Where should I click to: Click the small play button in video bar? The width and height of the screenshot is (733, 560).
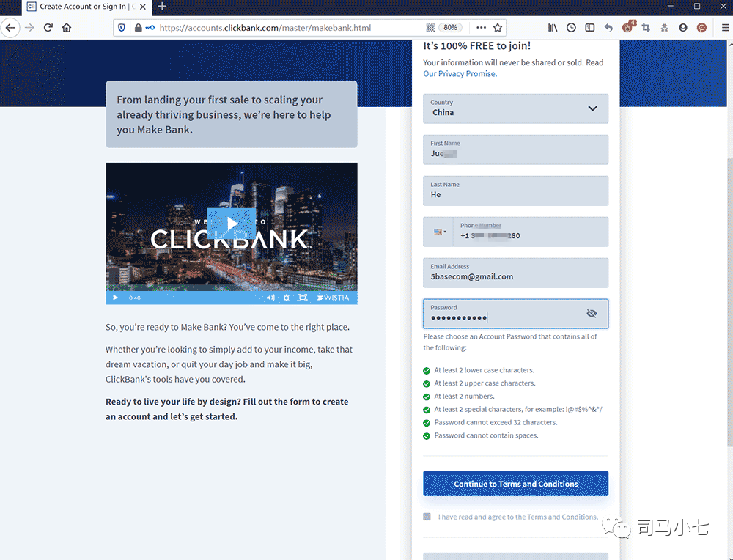[116, 298]
